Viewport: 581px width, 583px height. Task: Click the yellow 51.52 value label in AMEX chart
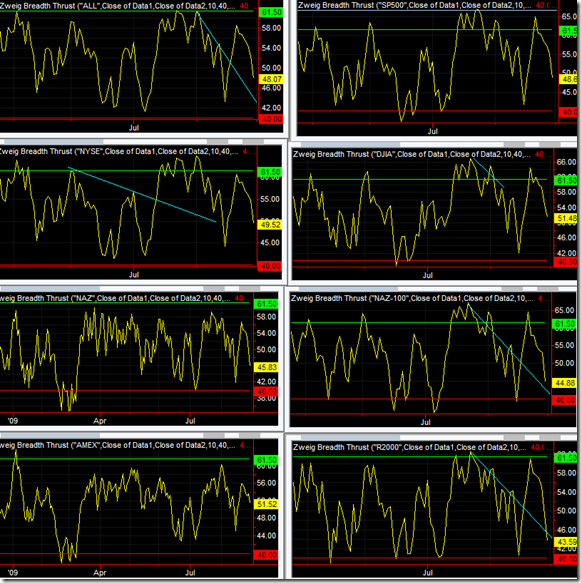tap(267, 505)
